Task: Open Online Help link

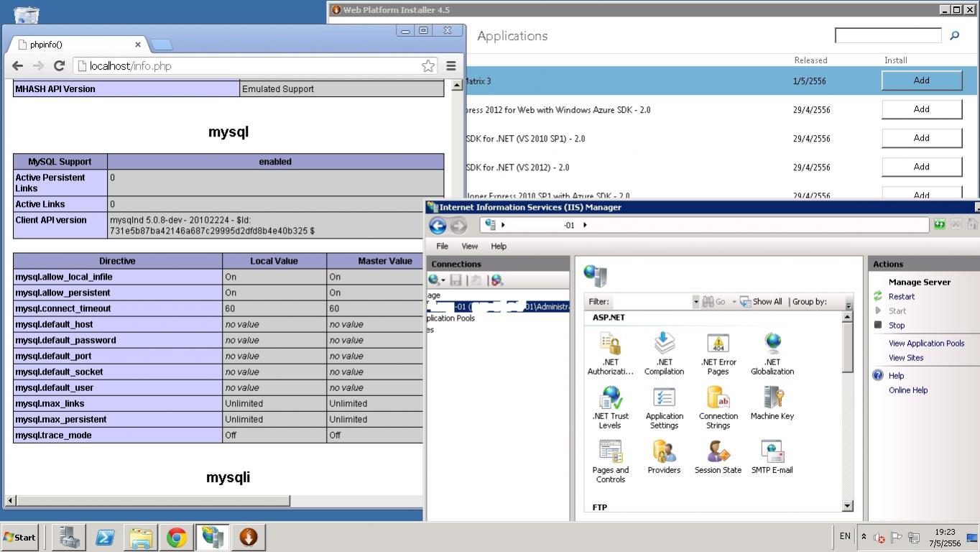Action: tap(907, 390)
